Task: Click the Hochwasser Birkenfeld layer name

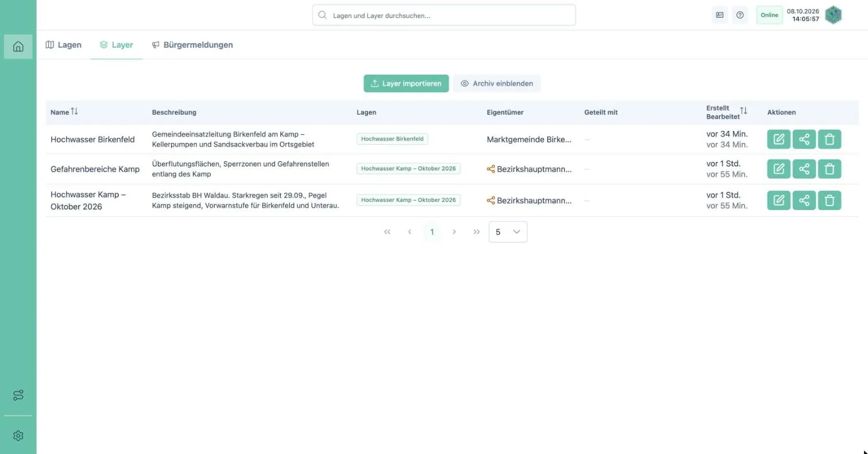Action: click(x=92, y=139)
